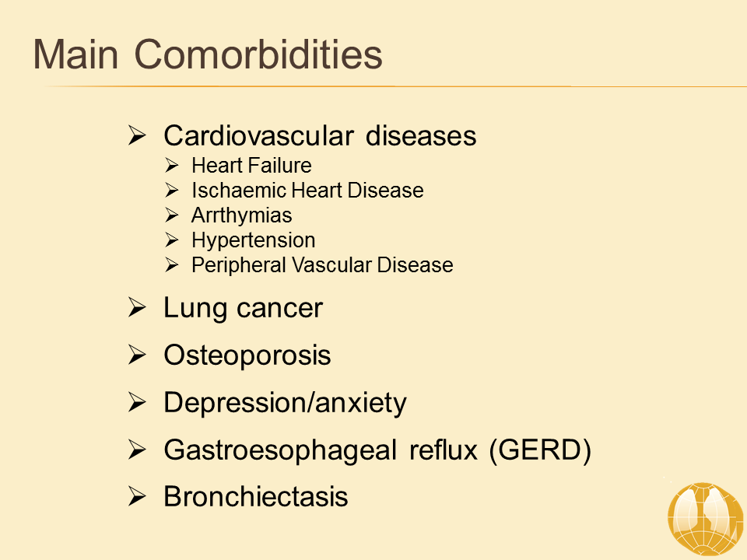Click the Main Comorbidities slide title
This screenshot has height=560, width=747.
click(x=208, y=55)
